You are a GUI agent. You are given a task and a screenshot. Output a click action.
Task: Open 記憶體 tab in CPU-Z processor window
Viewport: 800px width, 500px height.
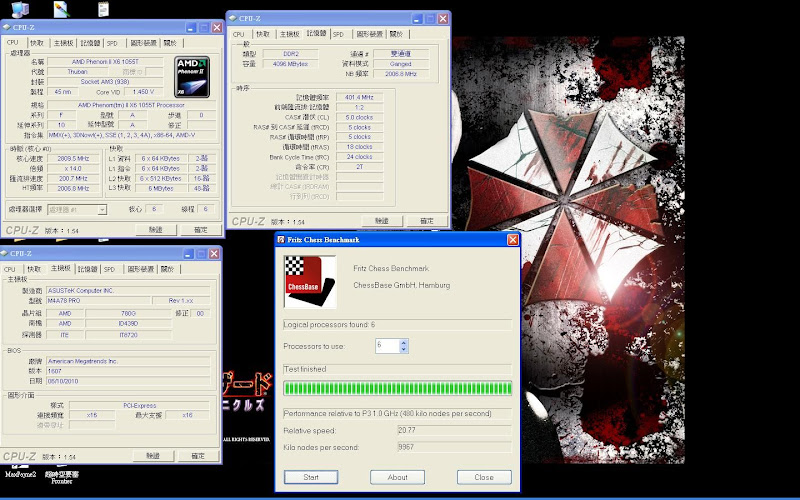click(90, 43)
